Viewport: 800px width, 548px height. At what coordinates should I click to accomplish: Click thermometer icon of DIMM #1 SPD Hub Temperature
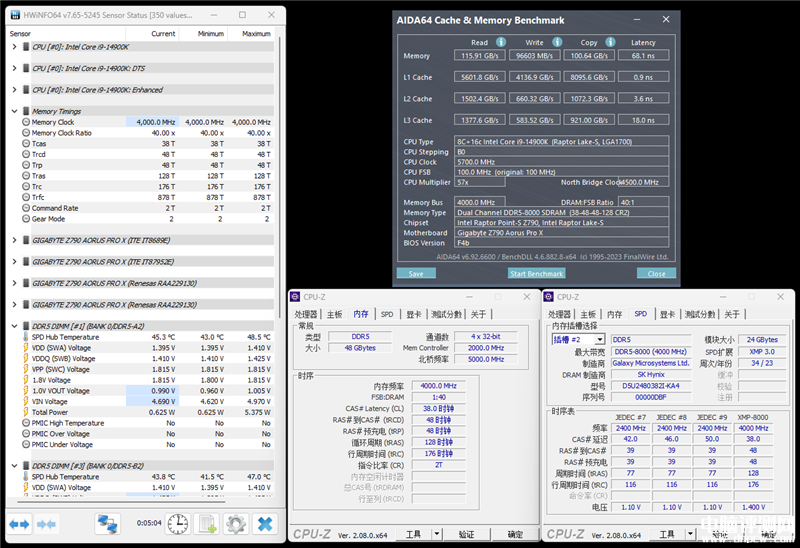tap(26, 337)
